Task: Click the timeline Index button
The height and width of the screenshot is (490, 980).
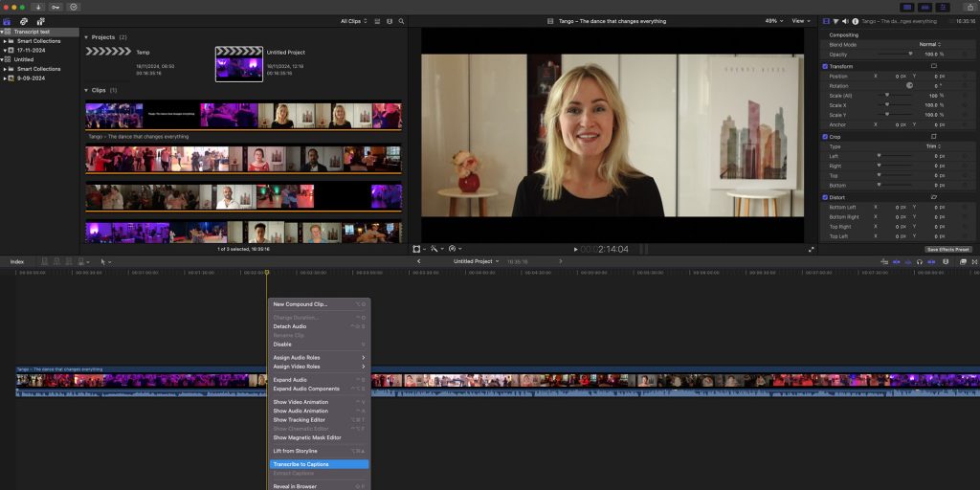Action: point(17,261)
